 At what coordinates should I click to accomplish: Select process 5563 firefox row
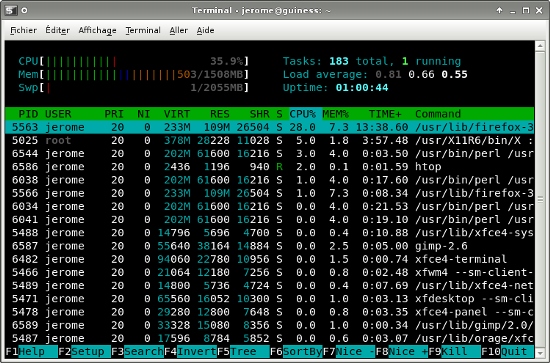[x=269, y=127]
